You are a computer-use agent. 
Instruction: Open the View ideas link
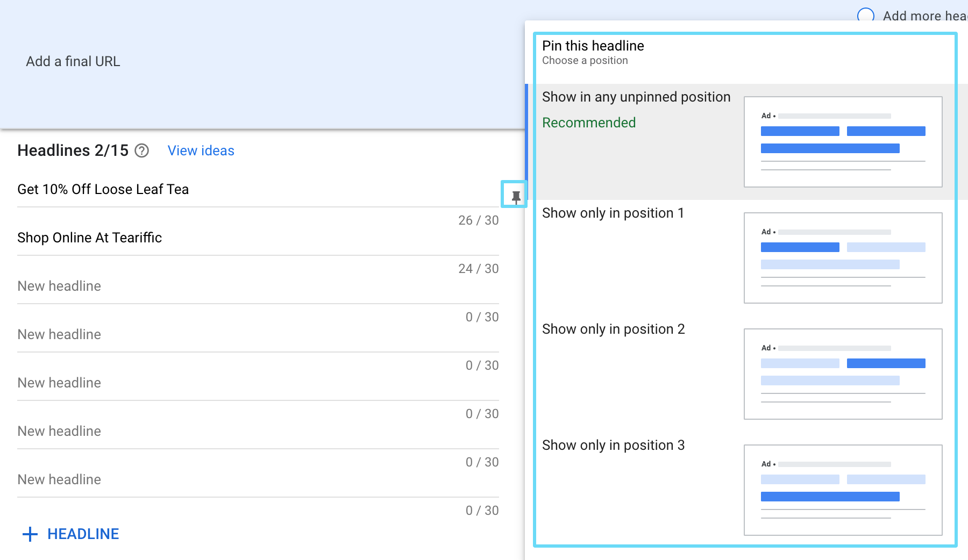pyautogui.click(x=201, y=150)
